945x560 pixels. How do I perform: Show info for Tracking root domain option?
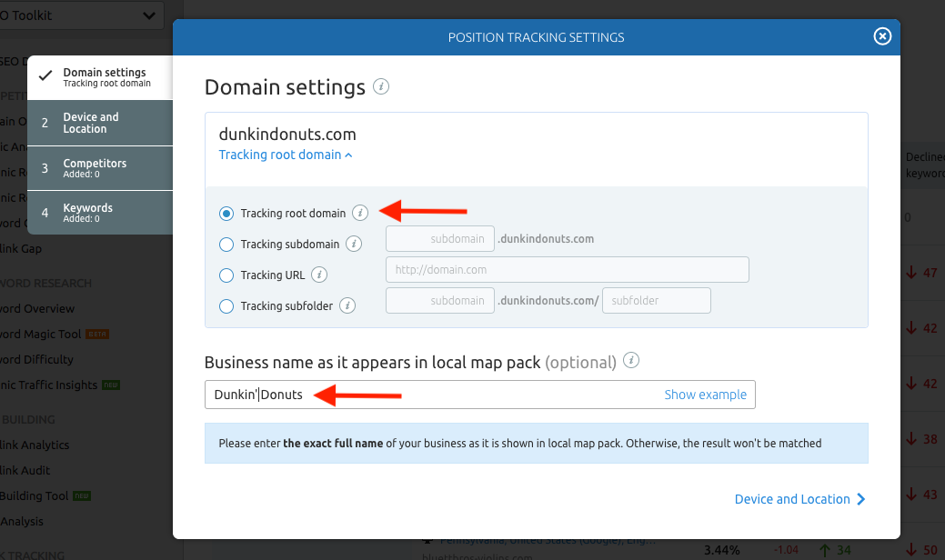click(x=360, y=213)
